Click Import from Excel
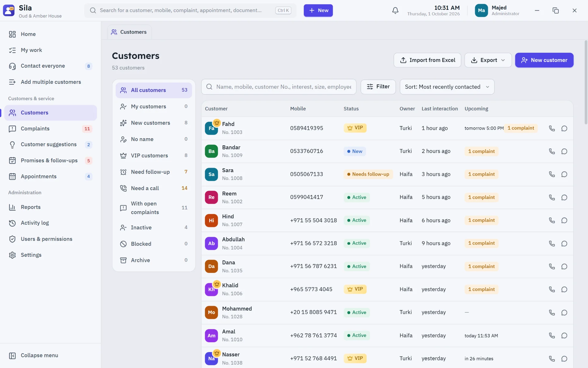588x368 pixels. click(427, 60)
